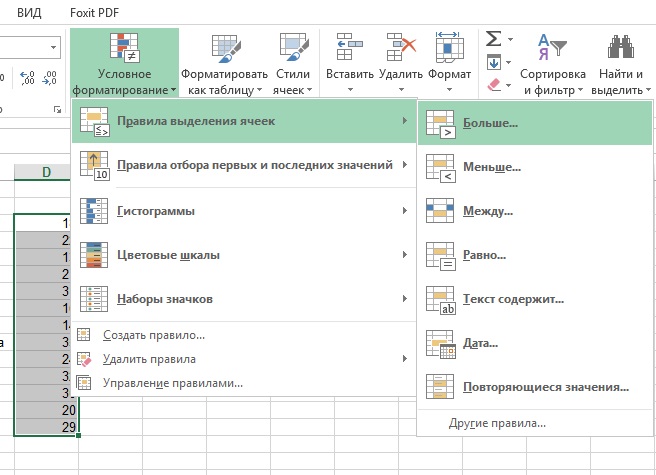The height and width of the screenshot is (475, 656).
Task: Open Вставить dropdown arrow
Action: tap(350, 89)
